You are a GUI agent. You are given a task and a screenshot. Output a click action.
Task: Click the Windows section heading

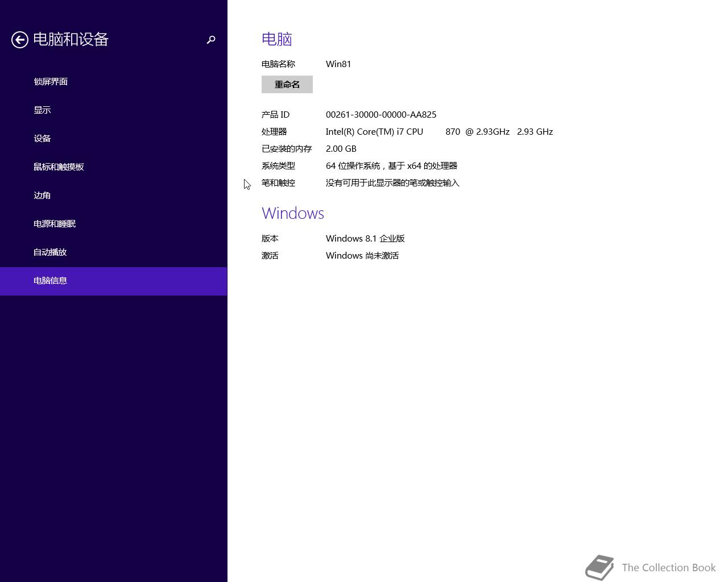(293, 213)
